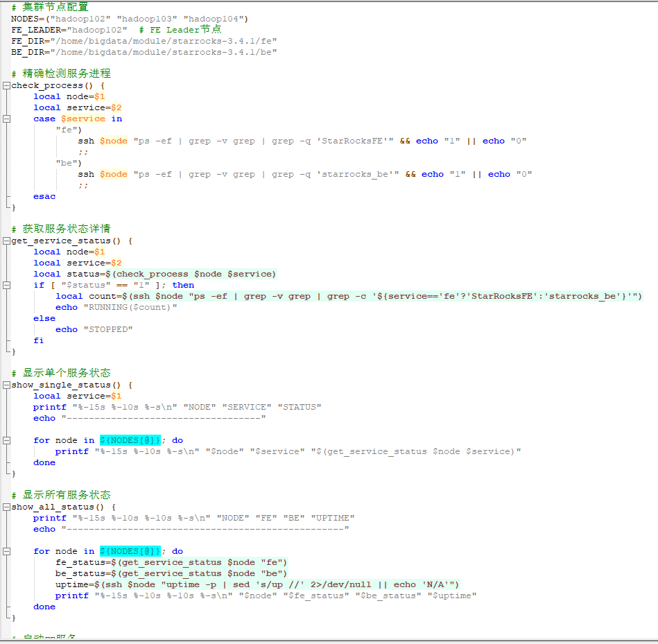This screenshot has height=644, width=658.
Task: Click the '# 显示单个服务状态' comment
Action: click(61, 373)
